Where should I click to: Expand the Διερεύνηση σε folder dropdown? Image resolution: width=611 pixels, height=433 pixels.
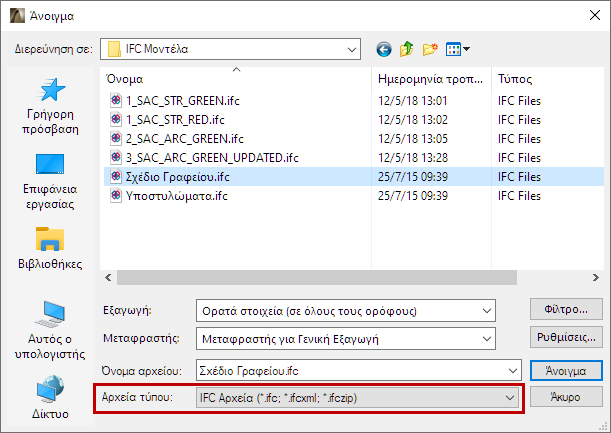click(350, 48)
